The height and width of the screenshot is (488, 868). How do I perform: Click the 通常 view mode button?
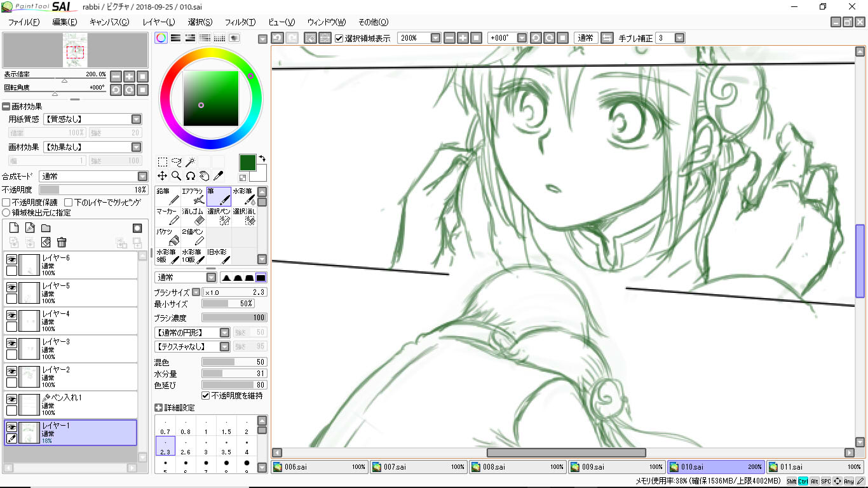pyautogui.click(x=585, y=38)
